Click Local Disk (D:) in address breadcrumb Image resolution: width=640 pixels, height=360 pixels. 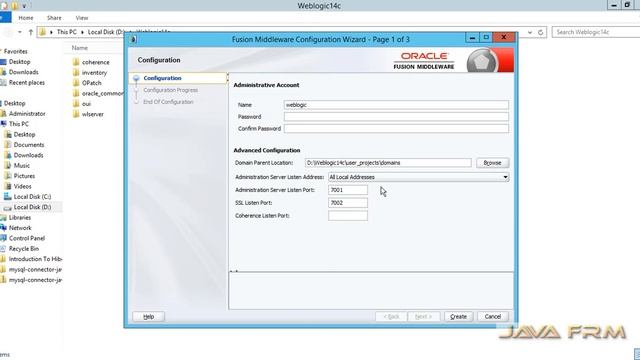(106, 32)
